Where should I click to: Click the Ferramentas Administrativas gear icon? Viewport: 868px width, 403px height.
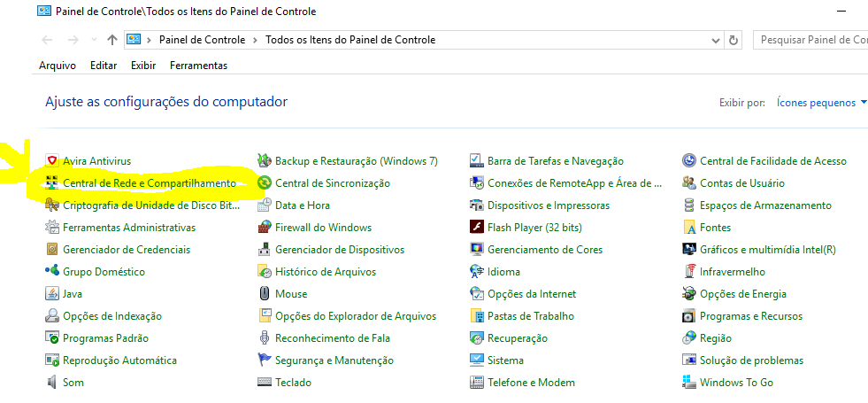click(x=52, y=228)
